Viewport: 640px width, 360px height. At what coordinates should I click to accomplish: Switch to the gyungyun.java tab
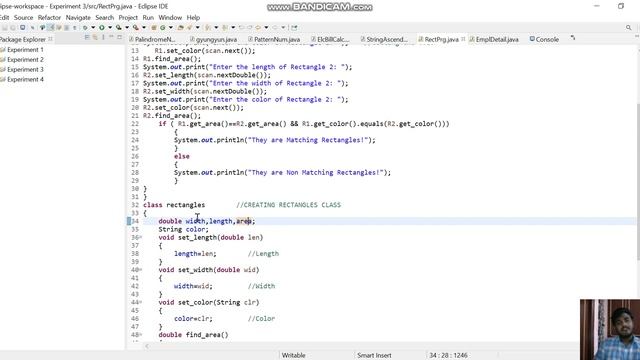tap(213, 40)
